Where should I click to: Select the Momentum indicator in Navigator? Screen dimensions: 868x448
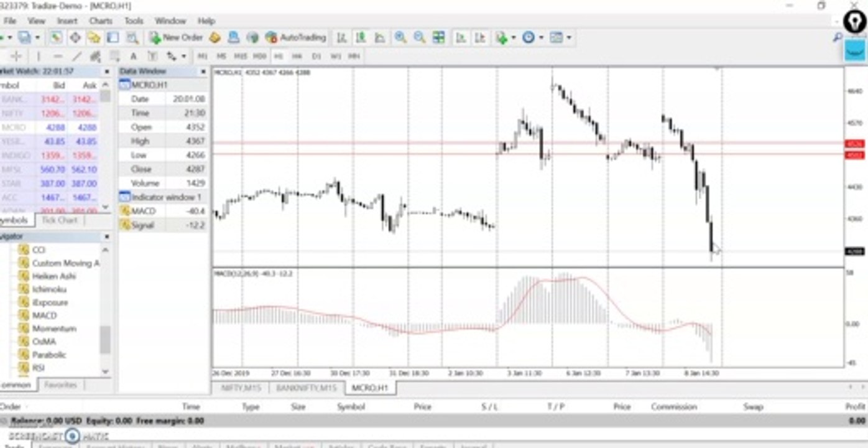[x=54, y=329]
